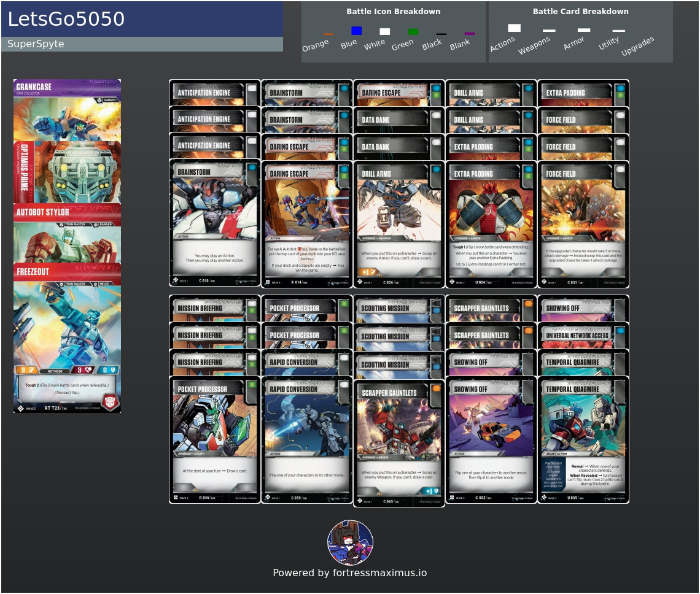The height and width of the screenshot is (594, 700).
Task: Click the Blue bar in Battle Icon Breakdown
Action: click(356, 30)
